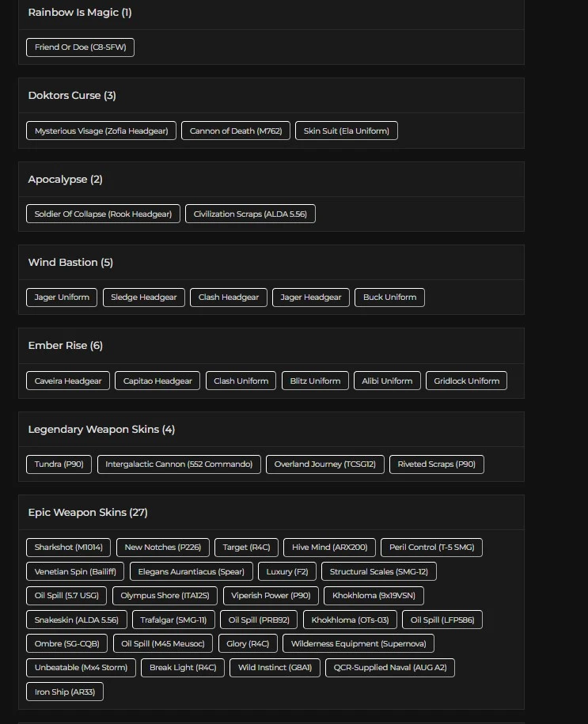
Task: Choose the Caveira Headgear tag
Action: [68, 381]
